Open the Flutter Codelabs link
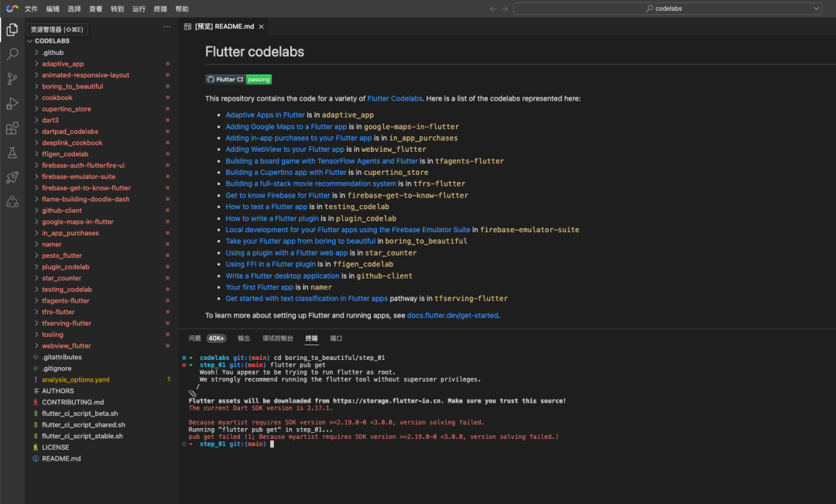The width and height of the screenshot is (836, 504). tap(395, 98)
